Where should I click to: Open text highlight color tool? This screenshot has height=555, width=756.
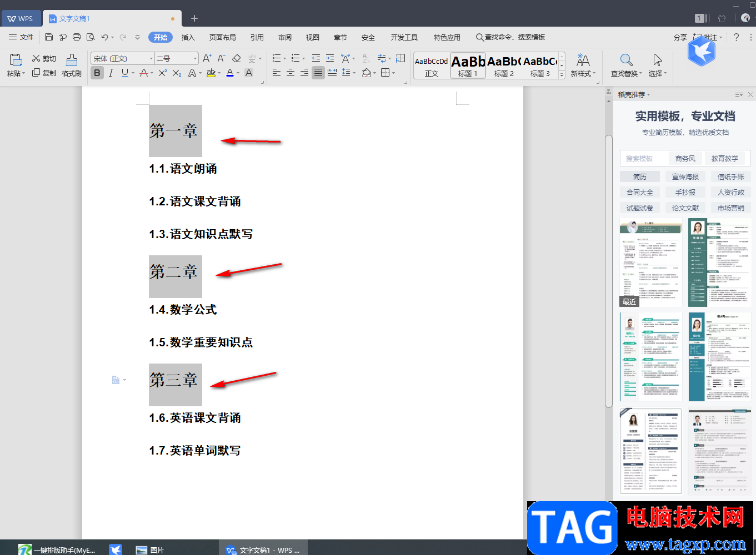pos(211,73)
